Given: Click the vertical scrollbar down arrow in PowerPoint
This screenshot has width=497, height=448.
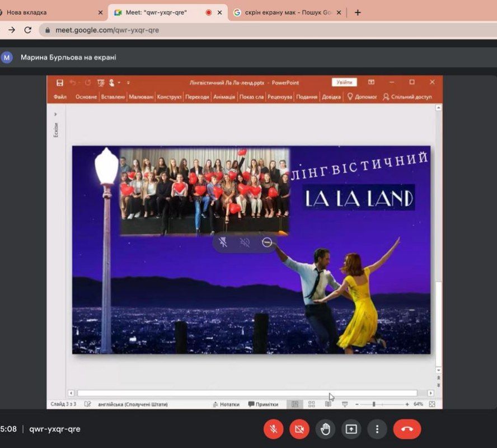Looking at the screenshot, I should [438, 370].
